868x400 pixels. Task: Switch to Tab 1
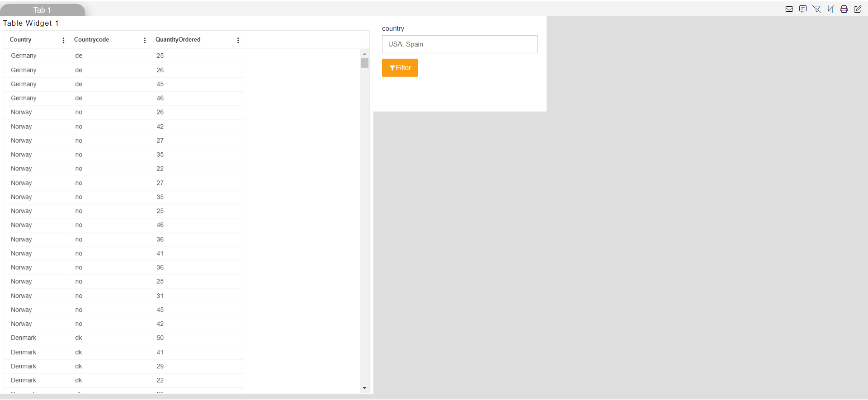pos(42,10)
